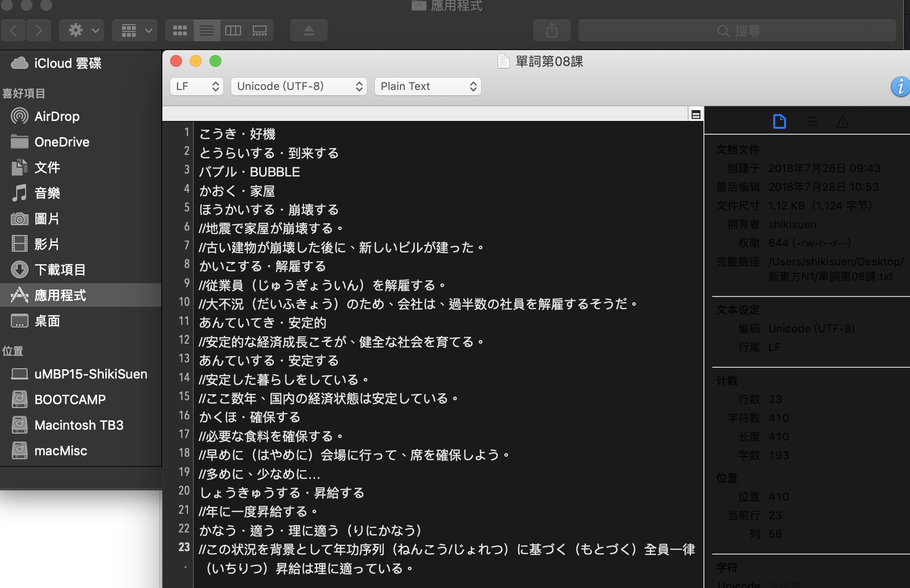Open the LF line ending dropdown
910x588 pixels.
tap(197, 87)
